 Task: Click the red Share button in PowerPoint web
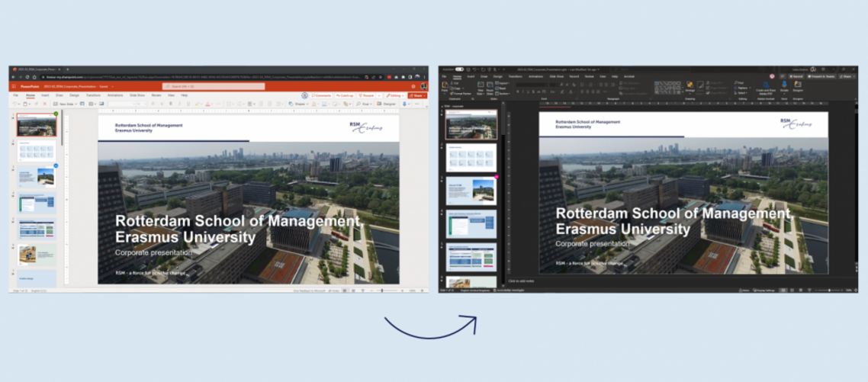417,96
